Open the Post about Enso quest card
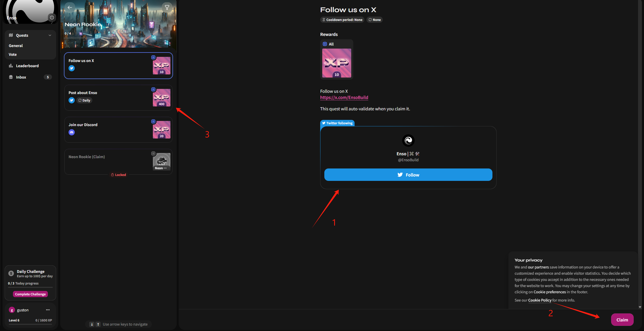 point(118,98)
